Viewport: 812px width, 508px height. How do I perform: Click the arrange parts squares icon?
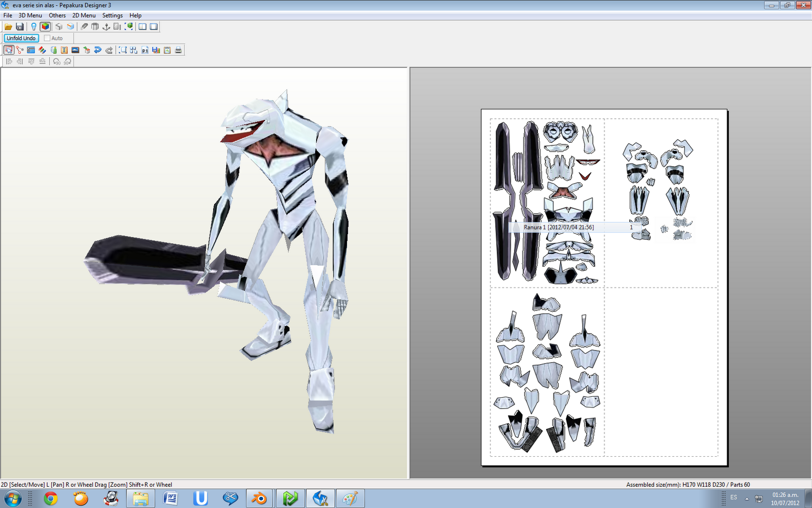pos(133,50)
